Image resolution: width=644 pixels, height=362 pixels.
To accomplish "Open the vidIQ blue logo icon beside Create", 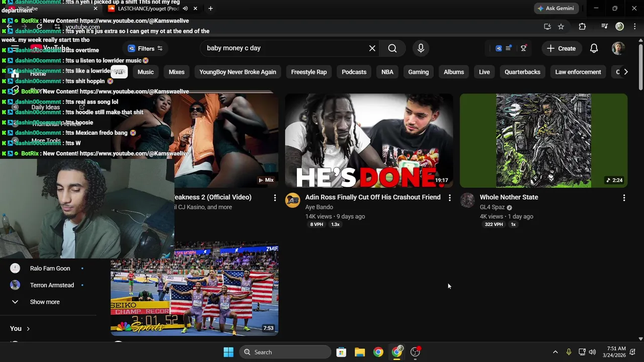I will pyautogui.click(x=499, y=48).
